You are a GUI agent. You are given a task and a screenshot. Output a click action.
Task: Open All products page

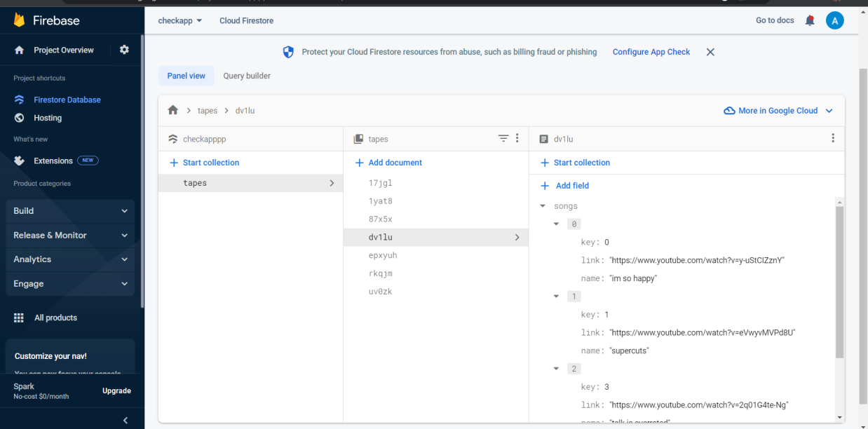coord(56,318)
